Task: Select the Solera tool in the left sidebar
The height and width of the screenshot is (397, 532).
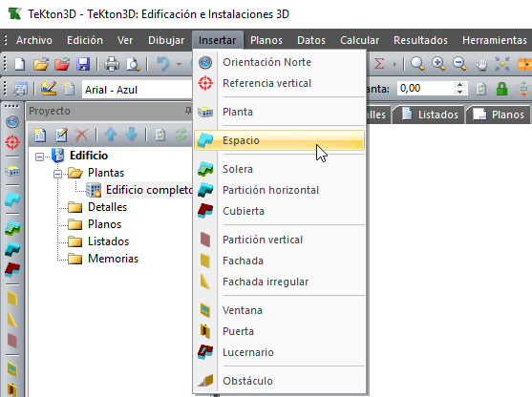Action: click(x=12, y=228)
